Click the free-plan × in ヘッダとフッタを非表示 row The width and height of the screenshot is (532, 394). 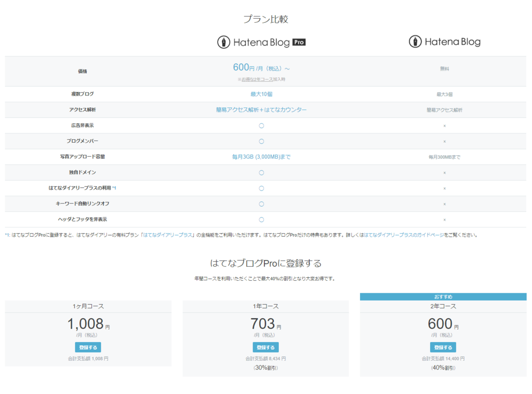click(x=445, y=220)
